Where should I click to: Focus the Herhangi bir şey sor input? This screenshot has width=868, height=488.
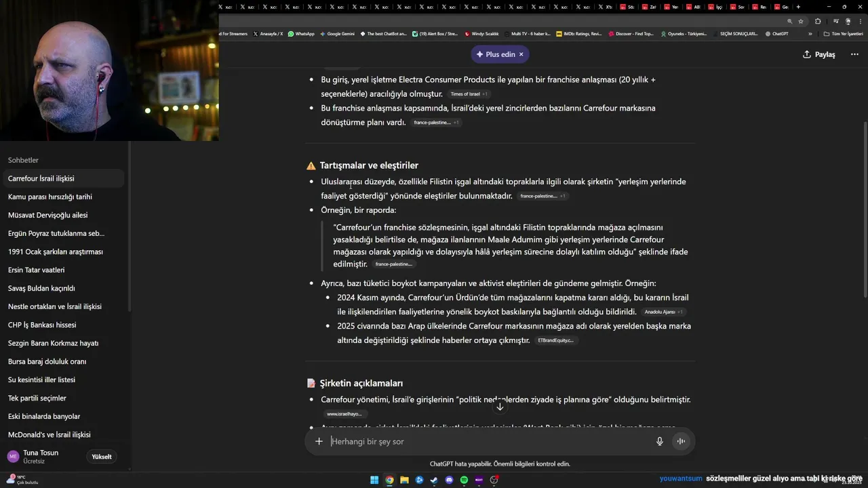(x=488, y=441)
